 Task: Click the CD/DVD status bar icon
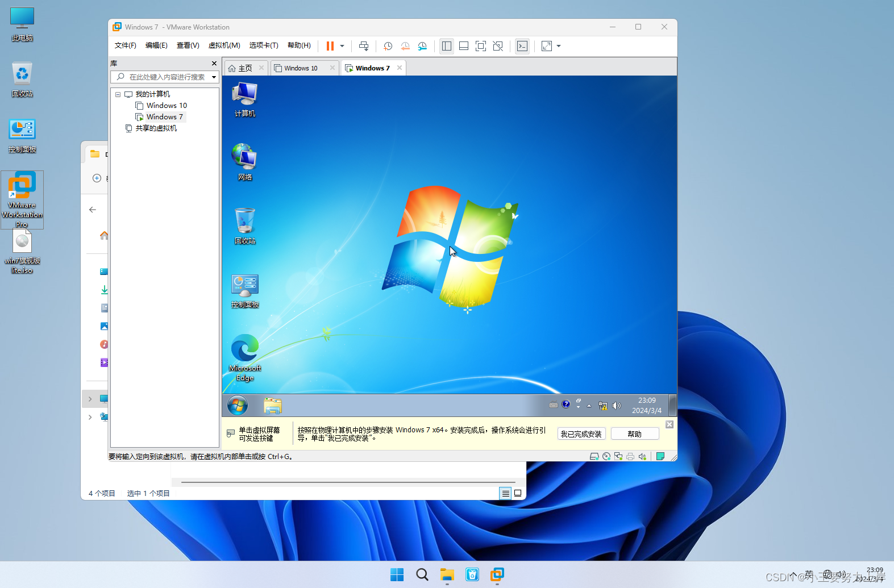click(x=606, y=456)
